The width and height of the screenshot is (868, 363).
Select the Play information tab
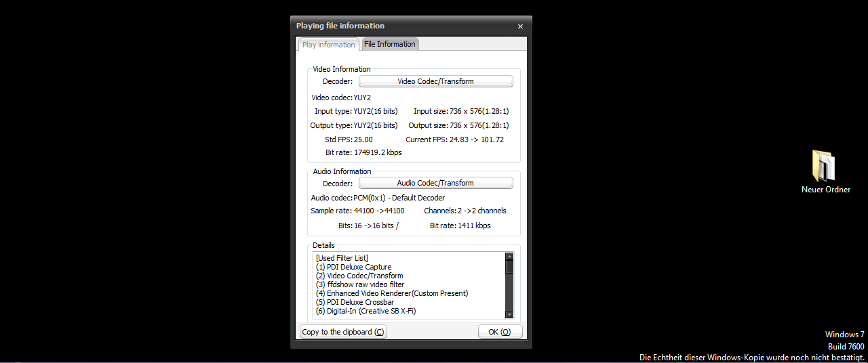coord(328,45)
